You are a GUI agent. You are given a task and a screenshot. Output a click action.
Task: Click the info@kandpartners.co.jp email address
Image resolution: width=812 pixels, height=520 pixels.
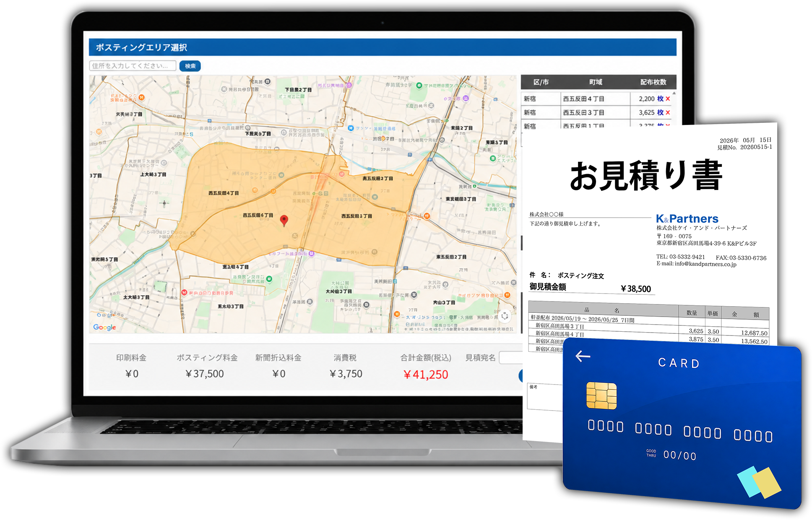click(705, 264)
